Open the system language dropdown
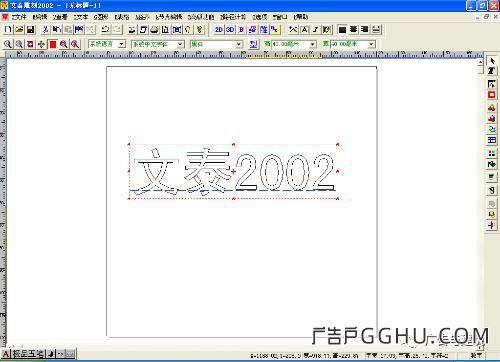500x362 pixels. 107,44
